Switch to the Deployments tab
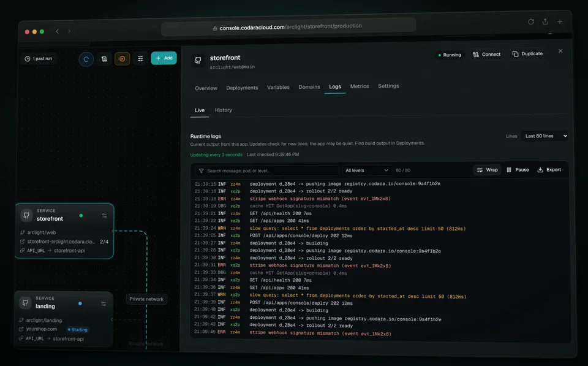The width and height of the screenshot is (588, 366). coord(242,88)
